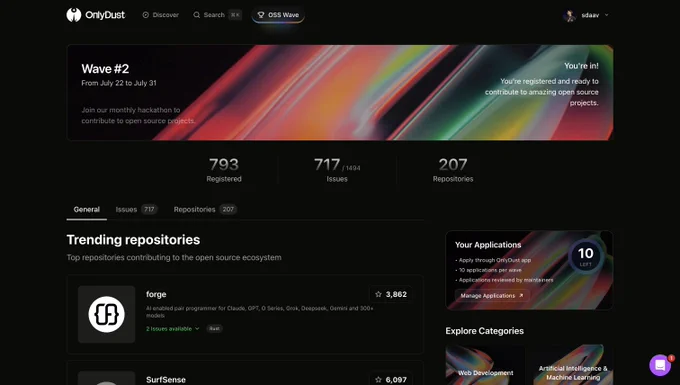Go to OSS Wave page
Image resolution: width=680 pixels, height=385 pixels.
tap(278, 15)
